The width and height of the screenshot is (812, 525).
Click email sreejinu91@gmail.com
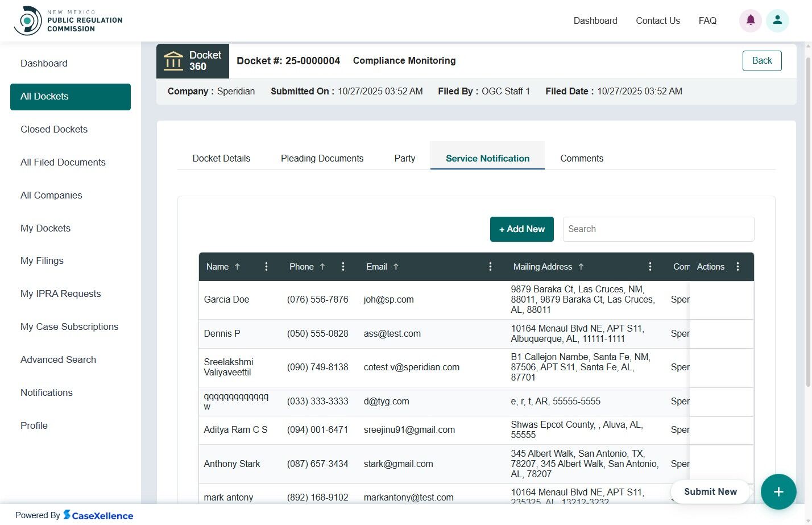[409, 430]
